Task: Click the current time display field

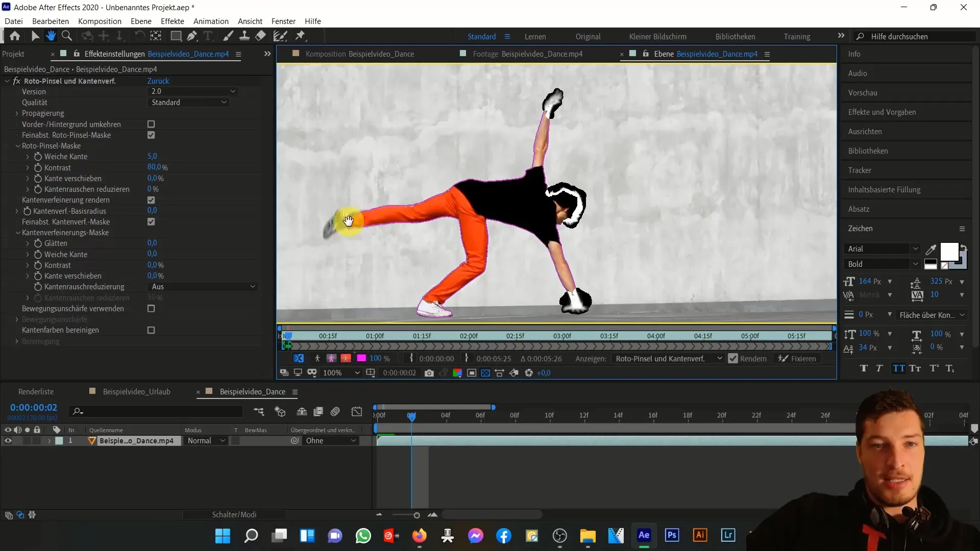Action: pos(34,407)
